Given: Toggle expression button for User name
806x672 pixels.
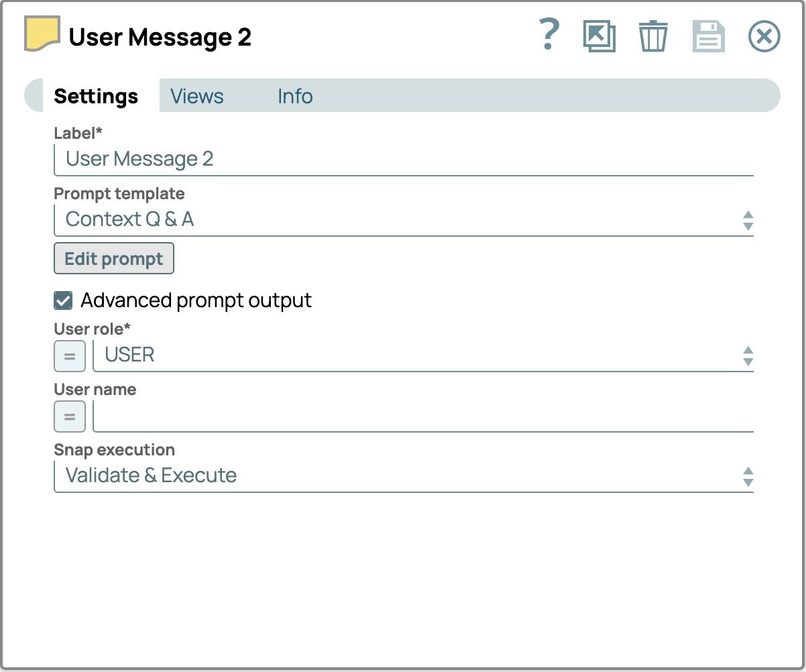Looking at the screenshot, I should click(x=70, y=416).
